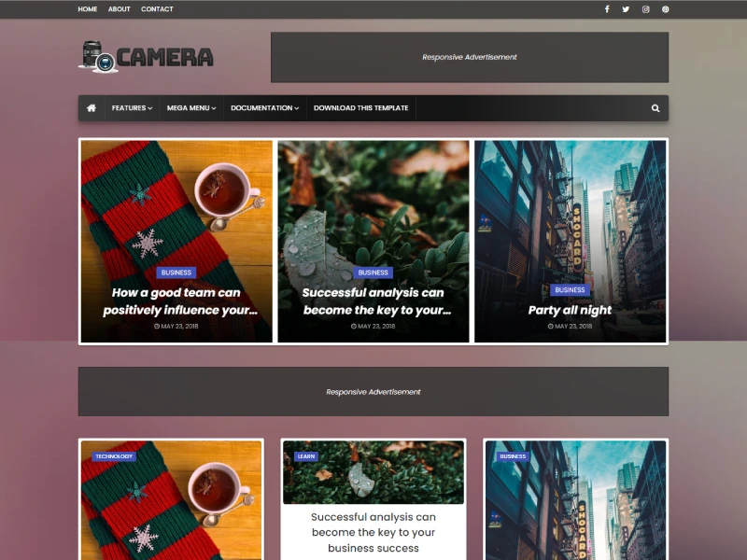Open featured 'Successful analysis can become the key' headline
The height and width of the screenshot is (560, 747).
pyautogui.click(x=376, y=301)
